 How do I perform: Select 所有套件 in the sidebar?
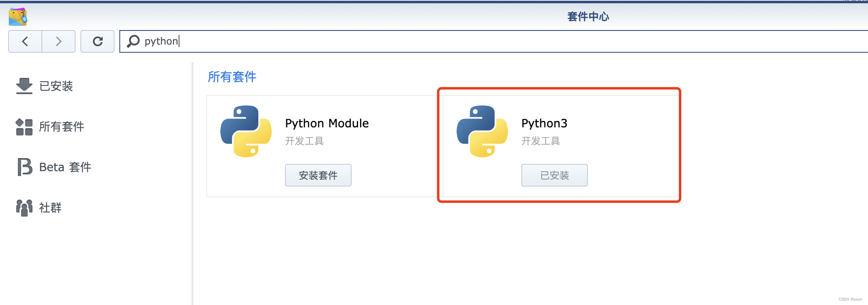point(62,127)
